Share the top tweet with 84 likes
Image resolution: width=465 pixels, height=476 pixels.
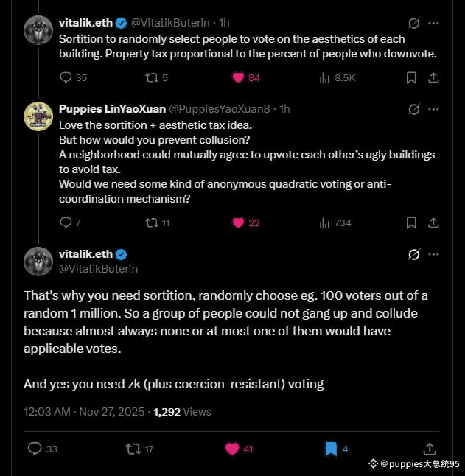pyautogui.click(x=433, y=77)
